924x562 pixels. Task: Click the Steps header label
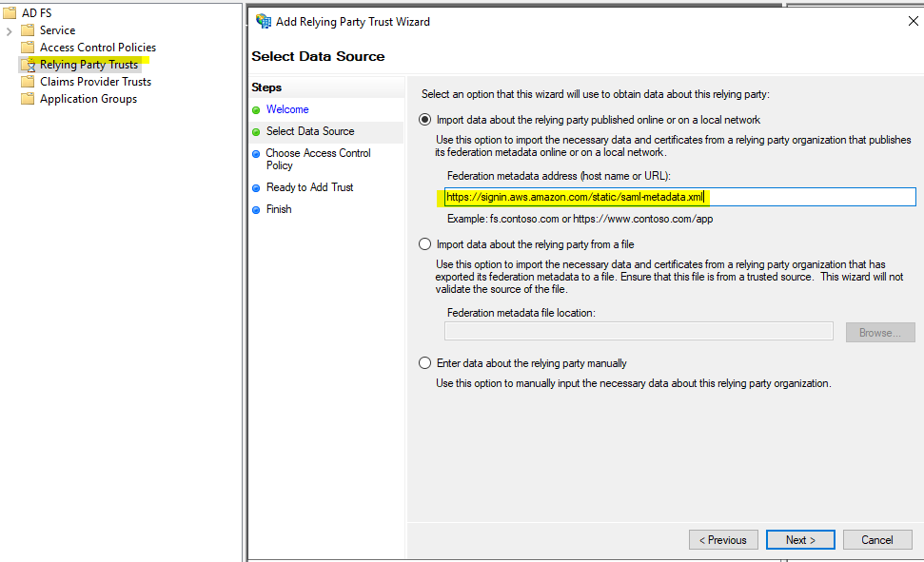pos(266,87)
